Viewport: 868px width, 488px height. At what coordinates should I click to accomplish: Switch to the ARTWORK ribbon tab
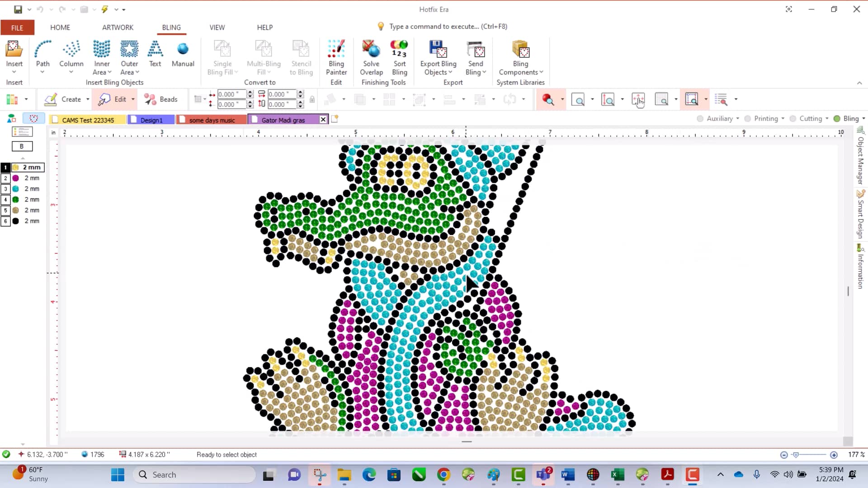(117, 27)
